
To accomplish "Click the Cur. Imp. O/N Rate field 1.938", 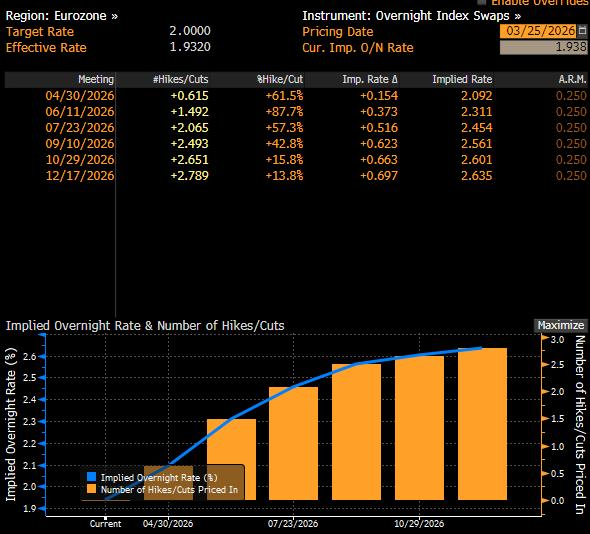I will pos(543,47).
